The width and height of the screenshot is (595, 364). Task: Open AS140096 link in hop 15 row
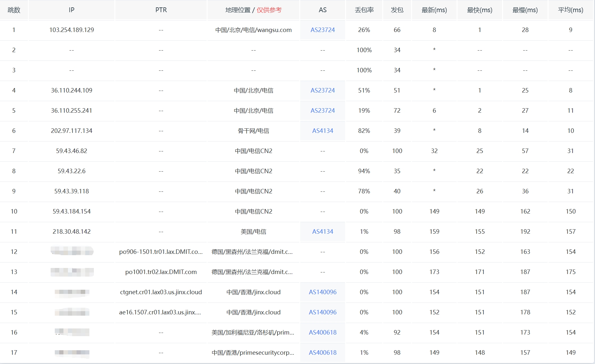pos(323,312)
